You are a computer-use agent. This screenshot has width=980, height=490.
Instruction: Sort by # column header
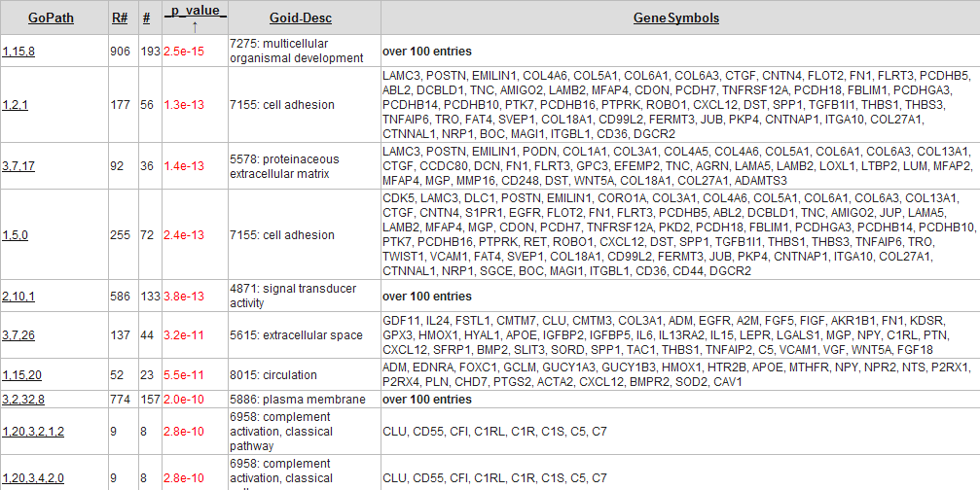click(146, 18)
